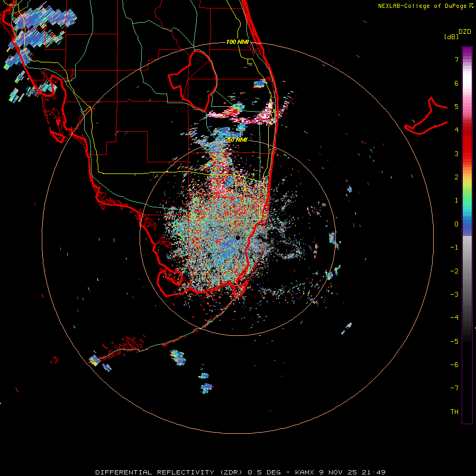
Task: Select the 4 dB tick label on the scale
Action: pos(456,130)
